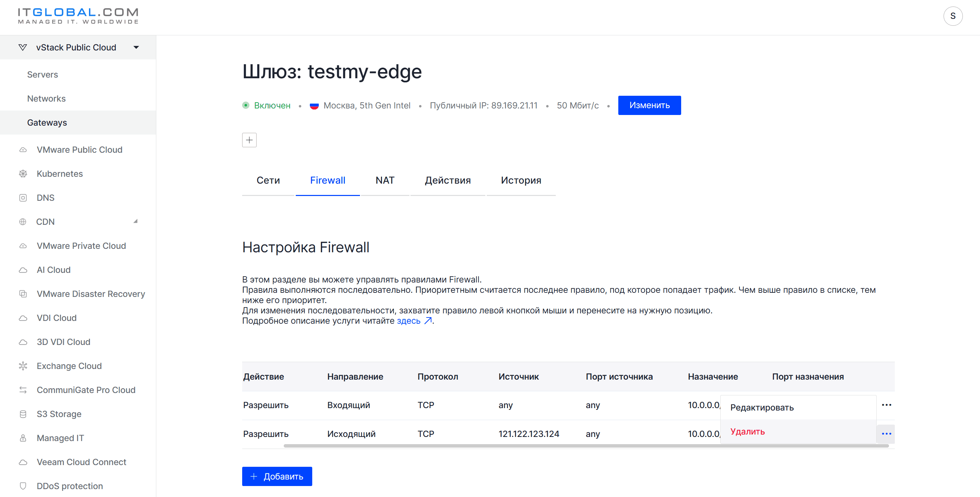
Task: Click the plus square icon under the status
Action: (x=249, y=140)
